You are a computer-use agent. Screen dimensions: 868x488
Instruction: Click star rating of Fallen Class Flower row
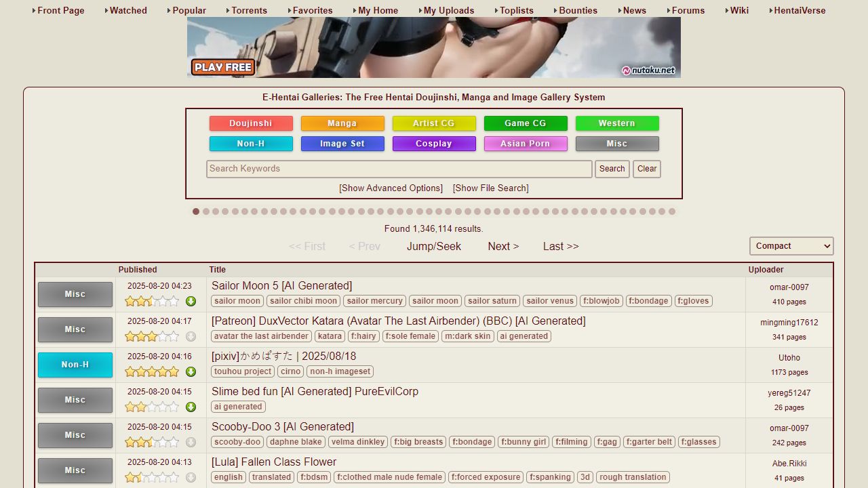coord(152,477)
